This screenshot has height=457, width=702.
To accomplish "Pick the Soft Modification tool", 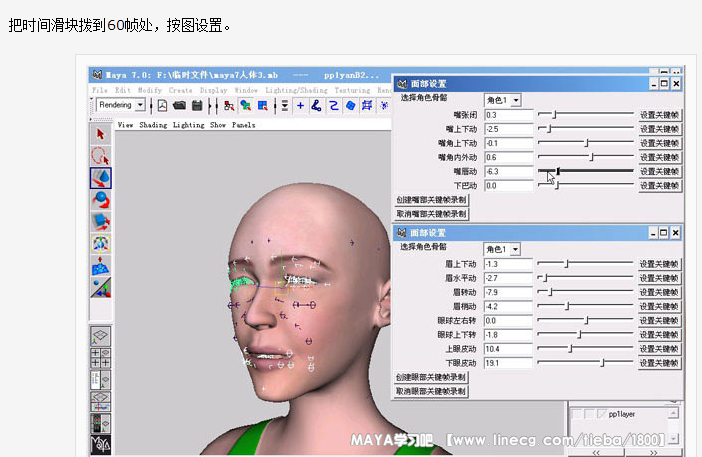I will pos(101,265).
